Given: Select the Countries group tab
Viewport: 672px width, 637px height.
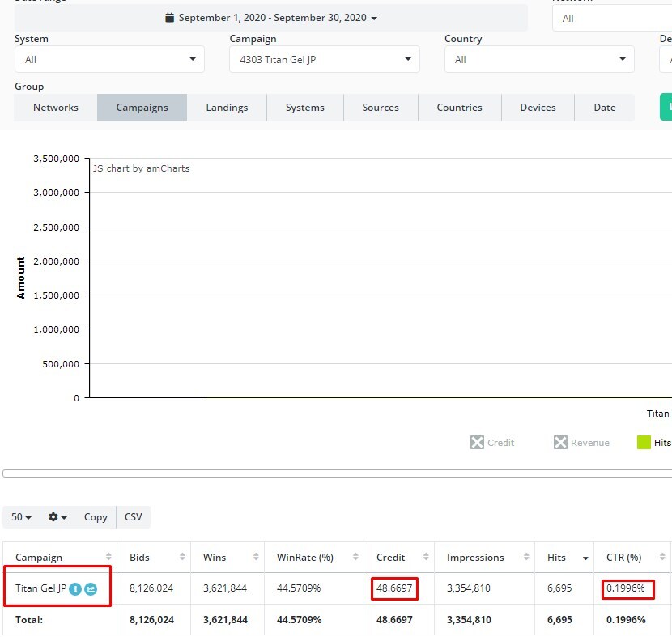Looking at the screenshot, I should (x=459, y=108).
